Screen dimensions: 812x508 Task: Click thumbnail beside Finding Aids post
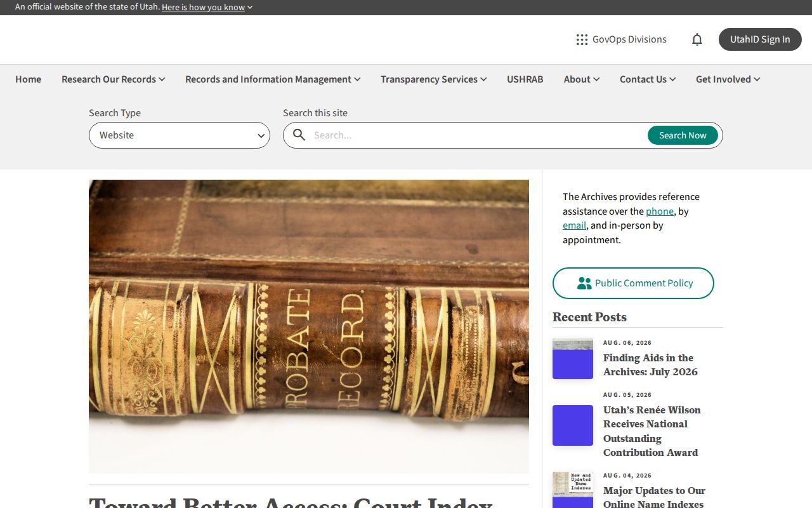pyautogui.click(x=573, y=359)
